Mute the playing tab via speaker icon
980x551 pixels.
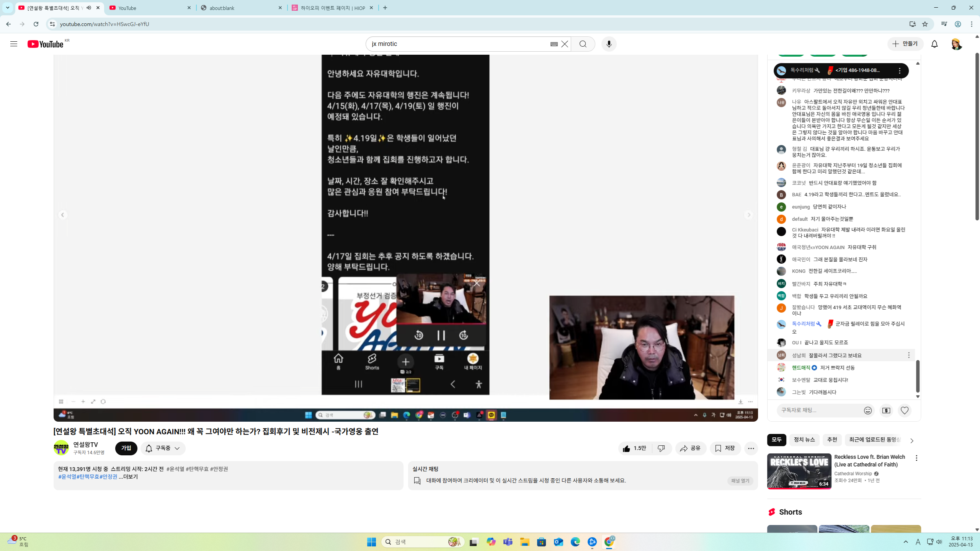[89, 8]
